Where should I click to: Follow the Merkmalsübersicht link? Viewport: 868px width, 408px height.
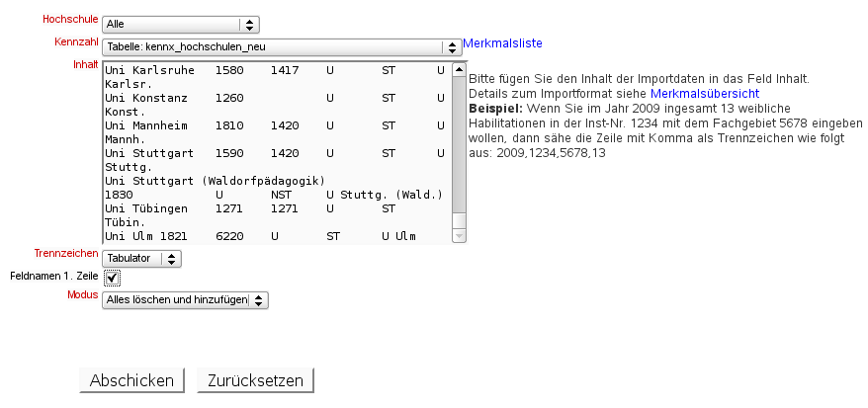(705, 94)
